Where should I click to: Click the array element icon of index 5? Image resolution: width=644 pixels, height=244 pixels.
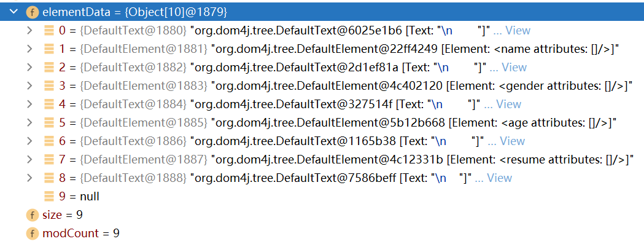click(49, 123)
